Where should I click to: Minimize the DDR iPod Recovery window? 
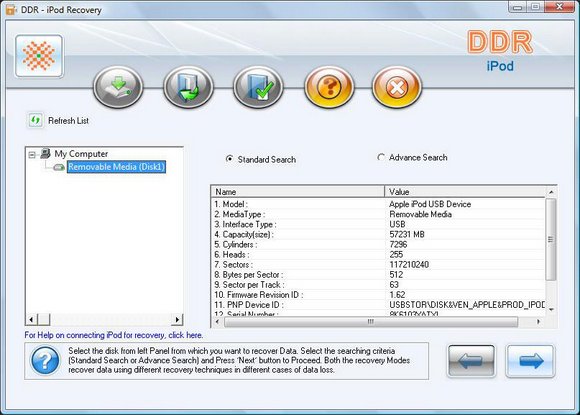click(x=517, y=7)
